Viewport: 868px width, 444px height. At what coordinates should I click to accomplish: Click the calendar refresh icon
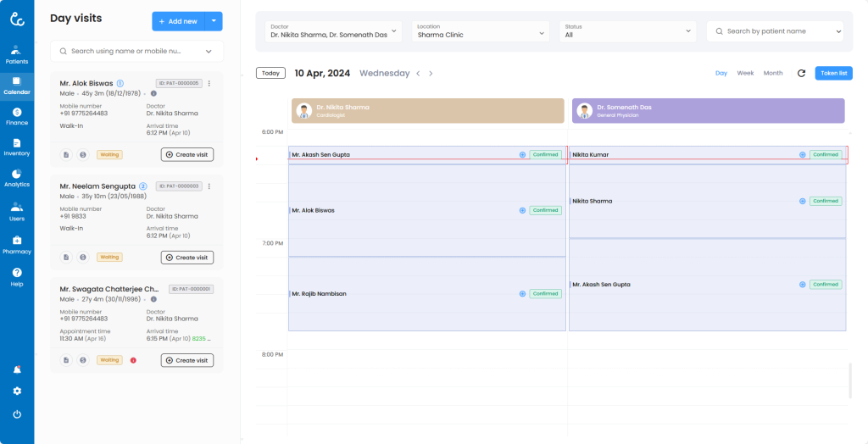(x=801, y=74)
